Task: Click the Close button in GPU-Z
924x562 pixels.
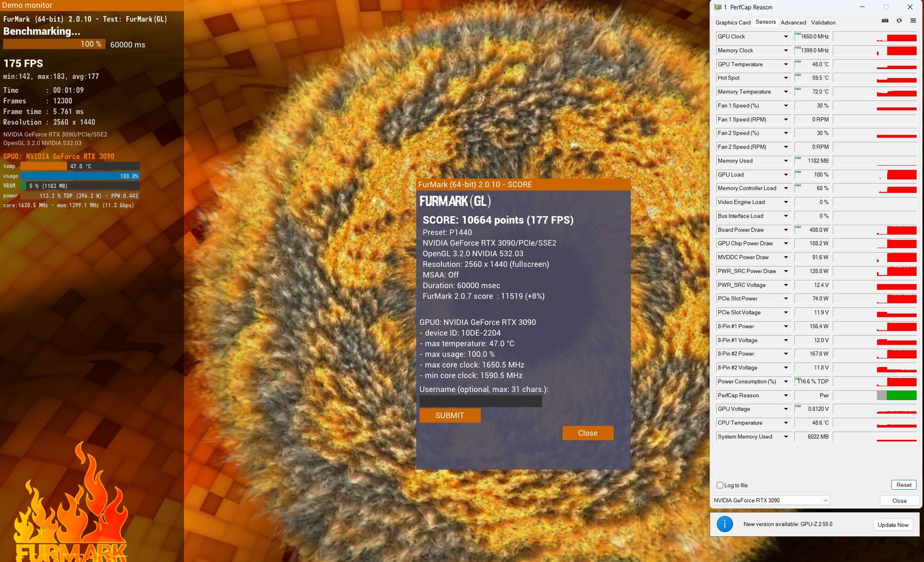Action: pyautogui.click(x=899, y=501)
